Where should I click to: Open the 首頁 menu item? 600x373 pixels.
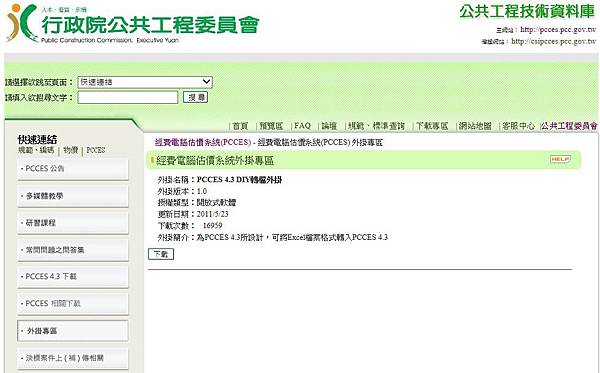click(240, 126)
